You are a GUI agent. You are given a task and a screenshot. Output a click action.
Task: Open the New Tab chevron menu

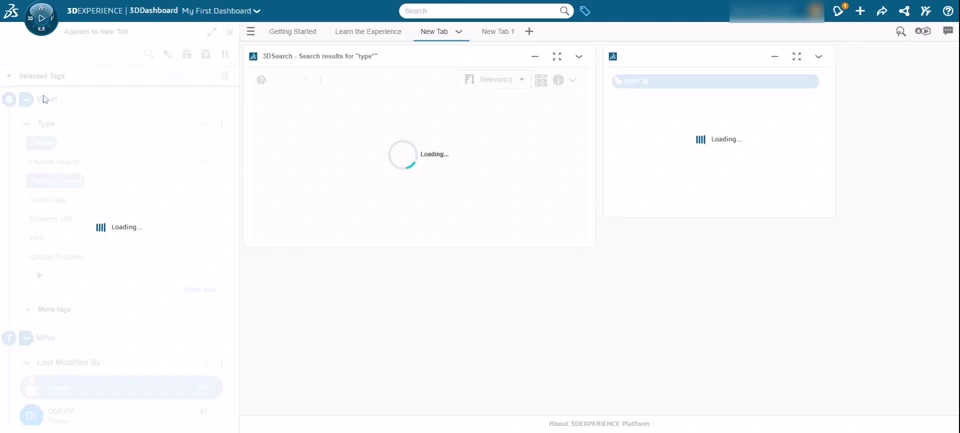(x=459, y=32)
